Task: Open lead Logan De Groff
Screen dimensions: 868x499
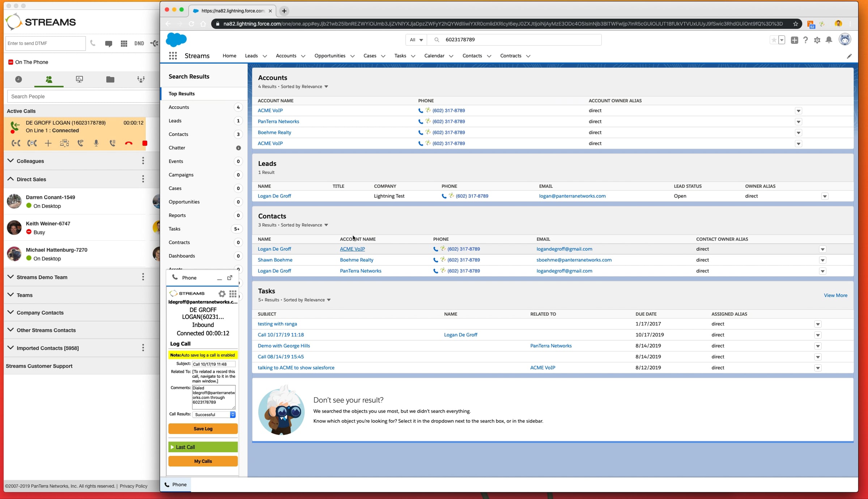Action: tap(274, 196)
